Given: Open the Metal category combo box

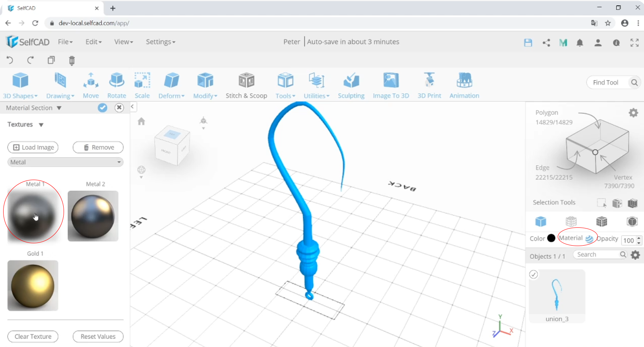Looking at the screenshot, I should [x=66, y=162].
